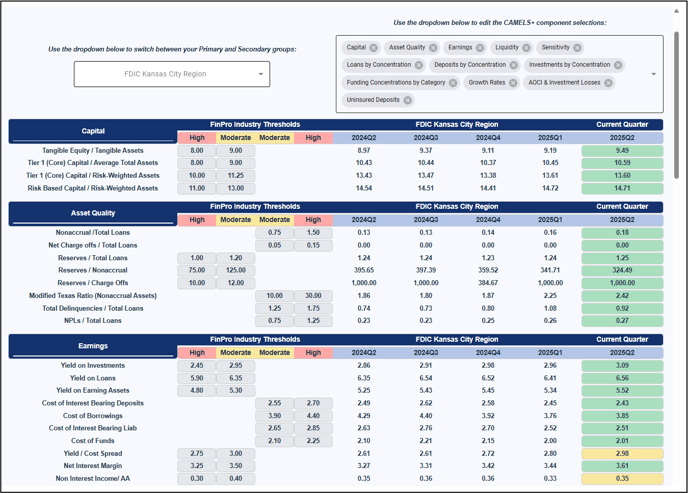688x493 pixels.
Task: Click the Asset Quality section header
Action: 92,213
